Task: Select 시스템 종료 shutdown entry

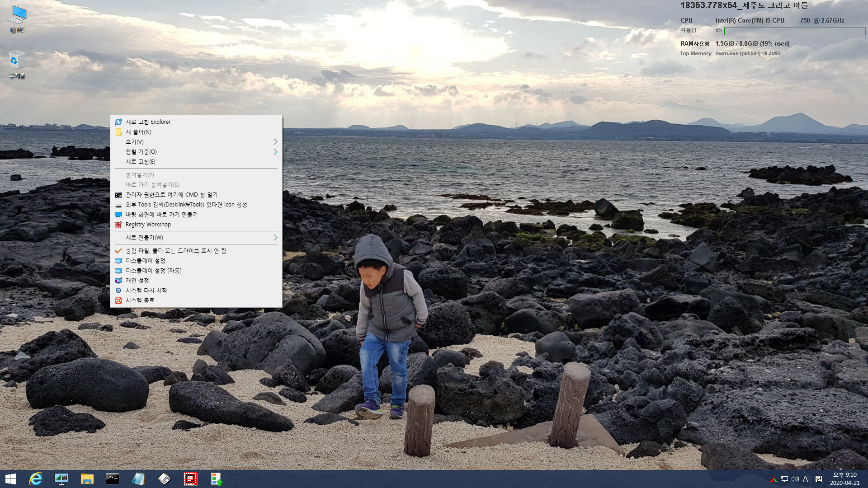Action: tap(196, 300)
